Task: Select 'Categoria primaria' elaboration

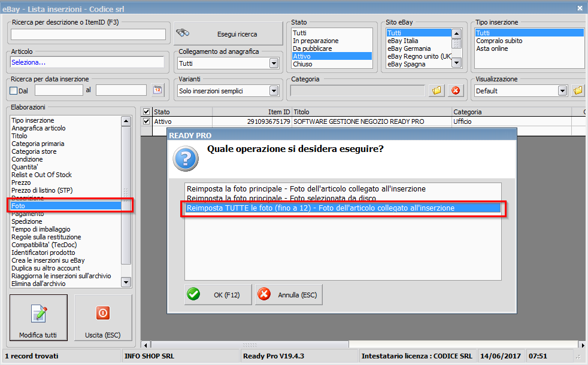Action: click(66, 144)
